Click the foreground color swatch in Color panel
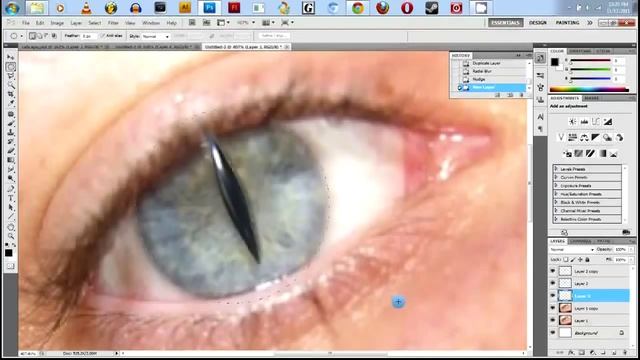The image size is (640, 360). click(x=554, y=62)
